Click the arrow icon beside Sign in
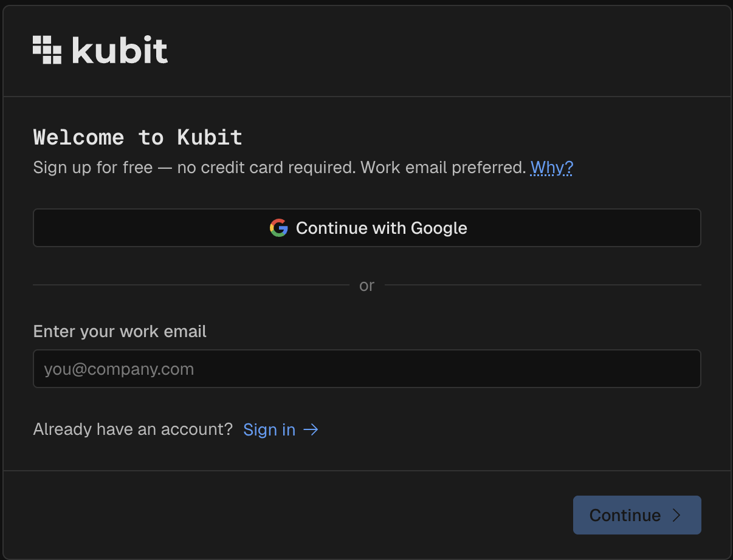733x560 pixels. click(311, 430)
